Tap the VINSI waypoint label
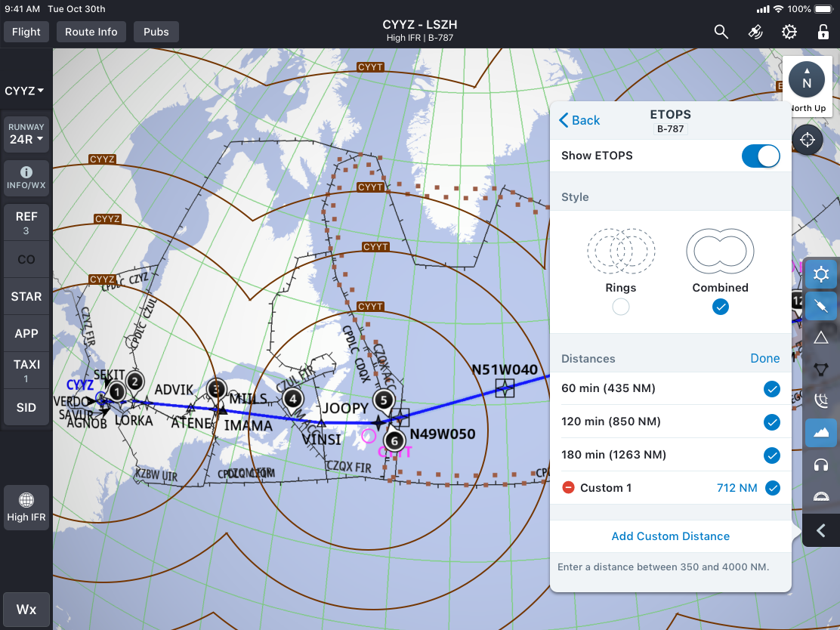Screen dimensions: 840x630 tap(322, 440)
